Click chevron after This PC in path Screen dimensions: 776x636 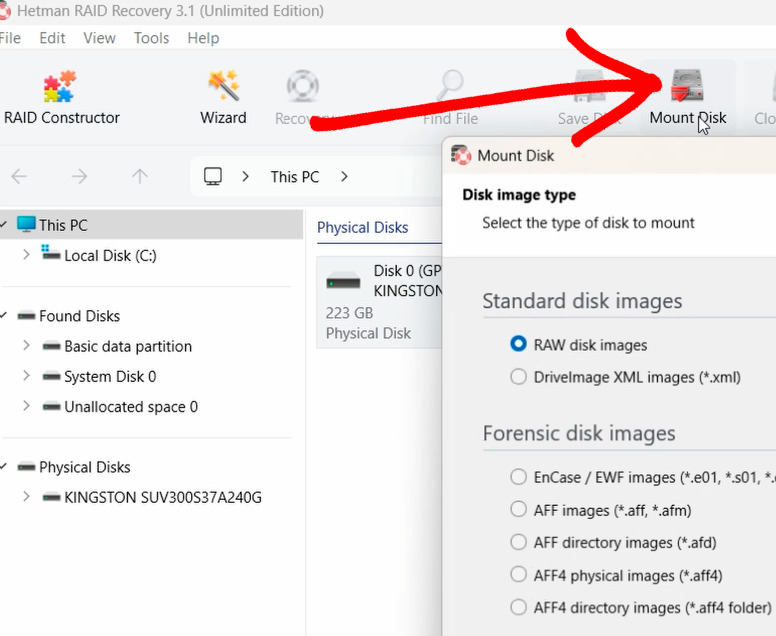(344, 176)
